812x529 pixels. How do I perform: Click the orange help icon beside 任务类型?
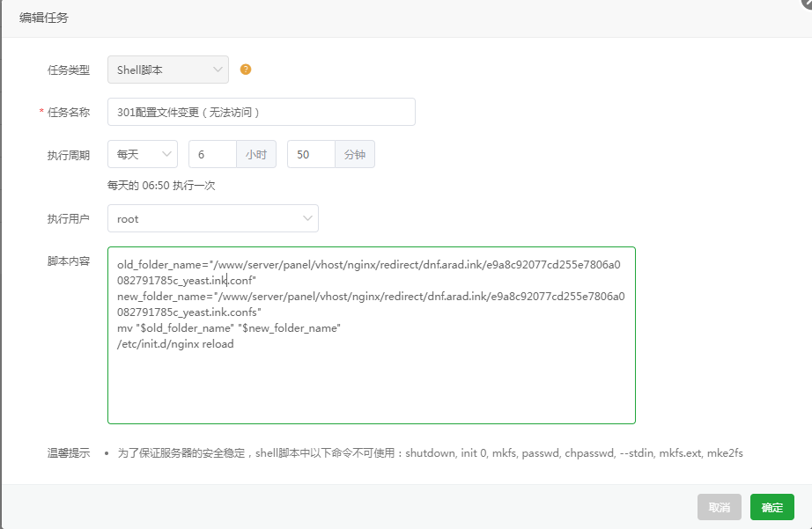click(245, 70)
